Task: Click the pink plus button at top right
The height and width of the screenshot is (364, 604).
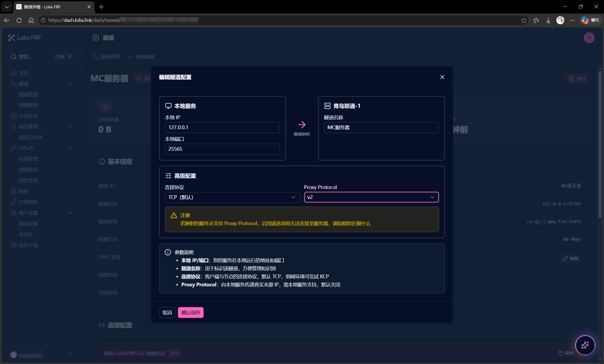Action: click(x=589, y=38)
